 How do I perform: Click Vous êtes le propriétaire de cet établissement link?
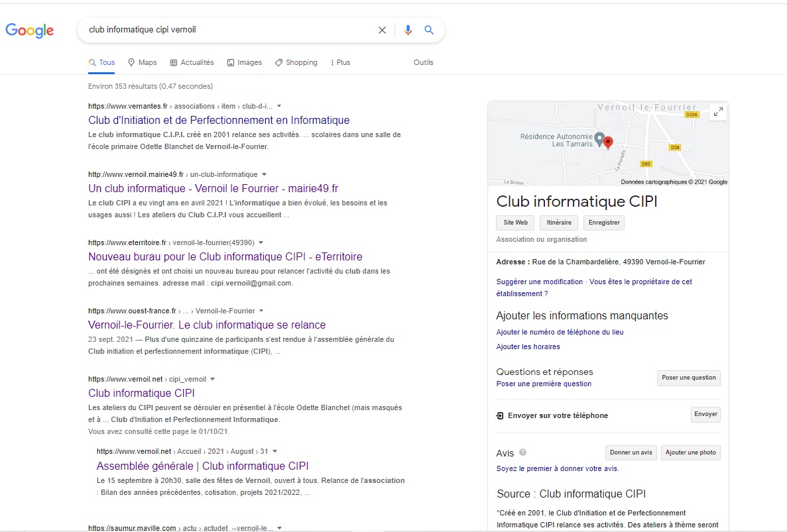594,288
